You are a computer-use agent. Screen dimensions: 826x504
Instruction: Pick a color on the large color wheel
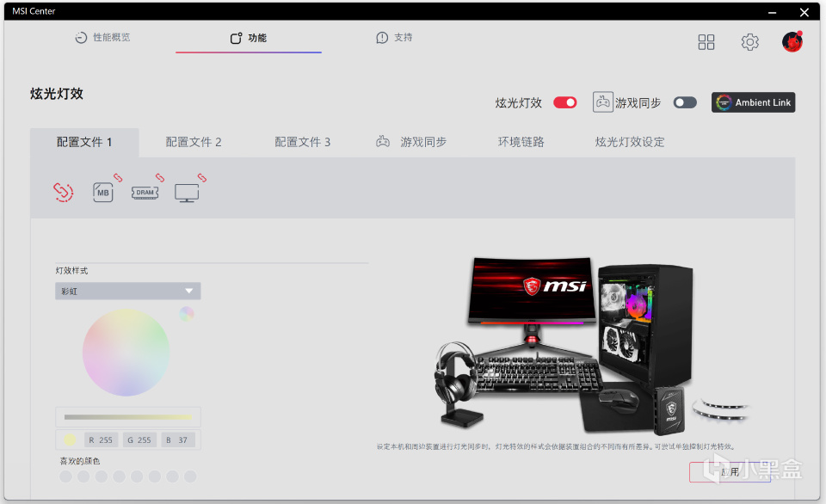tap(126, 353)
